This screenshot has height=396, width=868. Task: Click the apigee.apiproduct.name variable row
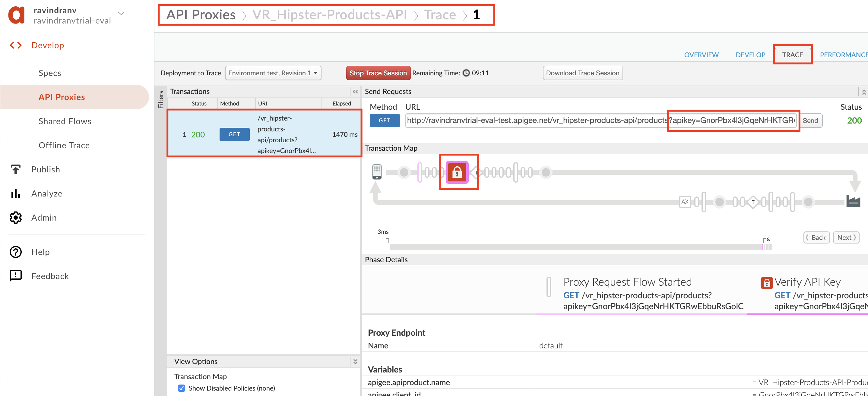click(x=615, y=382)
